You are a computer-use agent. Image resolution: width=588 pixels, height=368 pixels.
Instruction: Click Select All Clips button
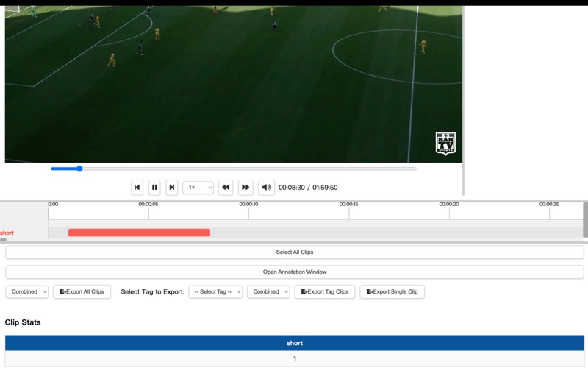click(295, 252)
